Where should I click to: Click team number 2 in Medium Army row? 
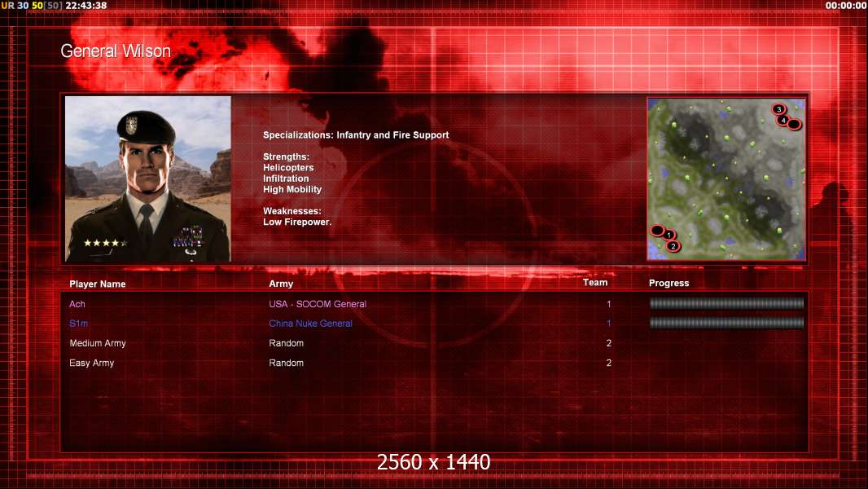click(x=609, y=343)
